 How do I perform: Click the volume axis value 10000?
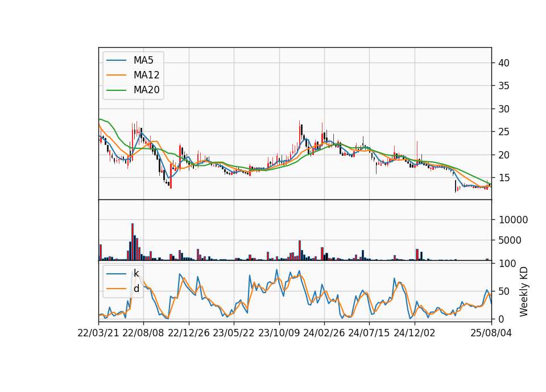[513, 220]
